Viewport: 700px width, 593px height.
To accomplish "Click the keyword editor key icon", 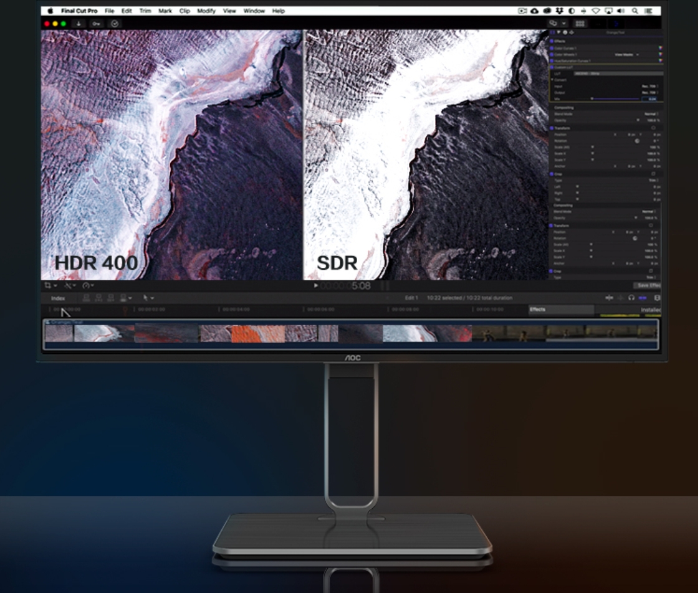I will tap(96, 24).
